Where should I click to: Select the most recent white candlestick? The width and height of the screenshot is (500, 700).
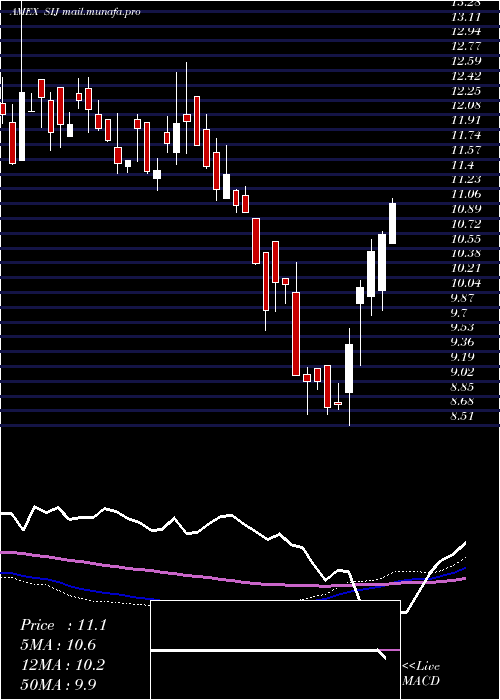(x=392, y=223)
